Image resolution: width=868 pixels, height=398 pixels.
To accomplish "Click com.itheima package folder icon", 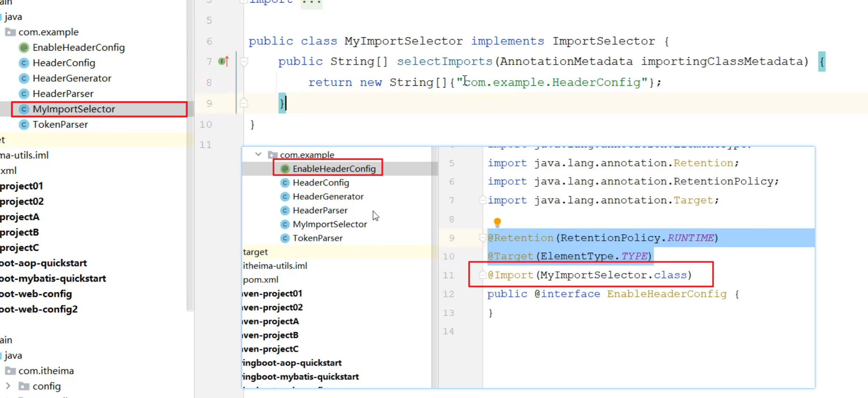I will click(10, 371).
